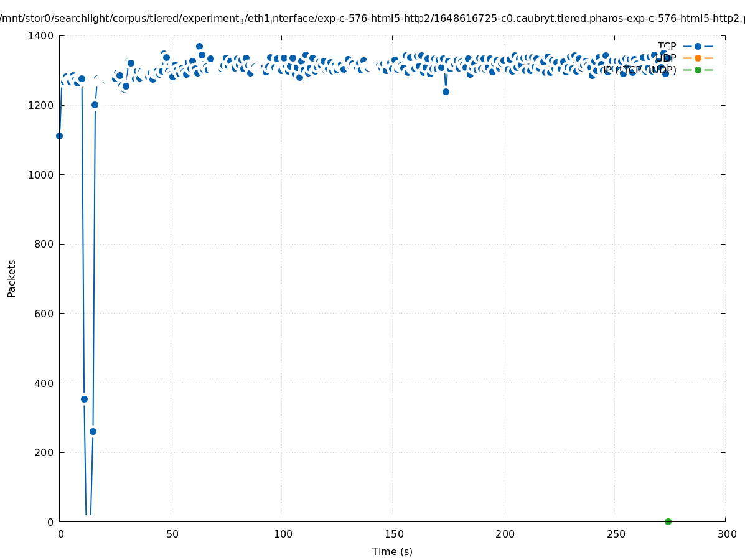The image size is (745, 560).
Task: Click the orange UDP legend marker
Action: (x=698, y=58)
